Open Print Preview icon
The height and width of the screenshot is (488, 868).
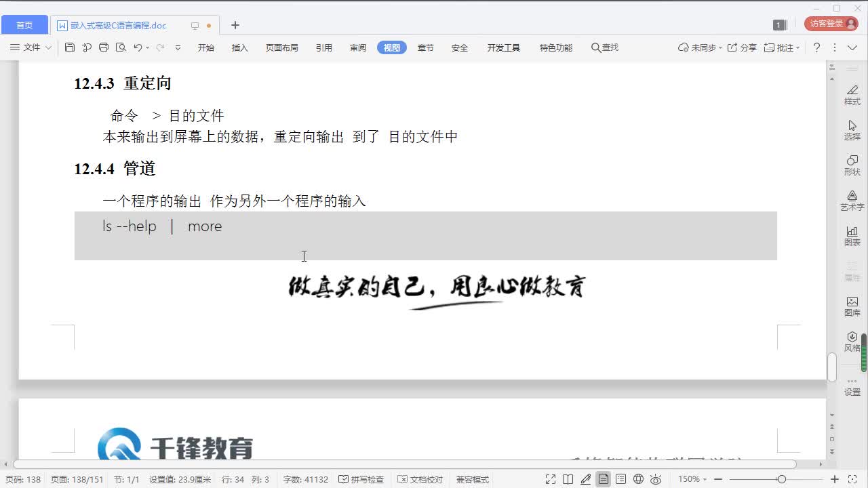pyautogui.click(x=121, y=47)
